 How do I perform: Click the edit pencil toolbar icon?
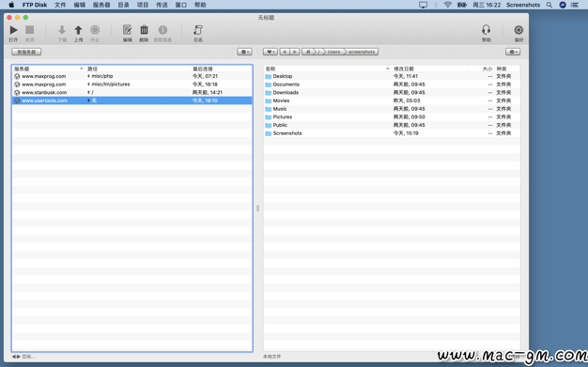(127, 30)
